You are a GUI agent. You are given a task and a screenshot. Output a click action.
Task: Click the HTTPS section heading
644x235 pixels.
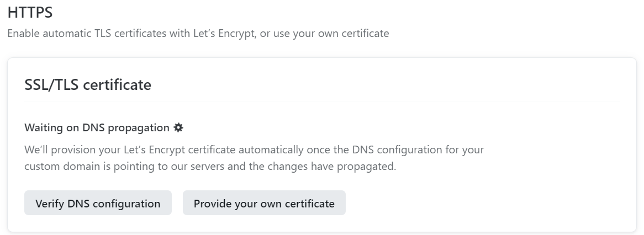pos(30,13)
